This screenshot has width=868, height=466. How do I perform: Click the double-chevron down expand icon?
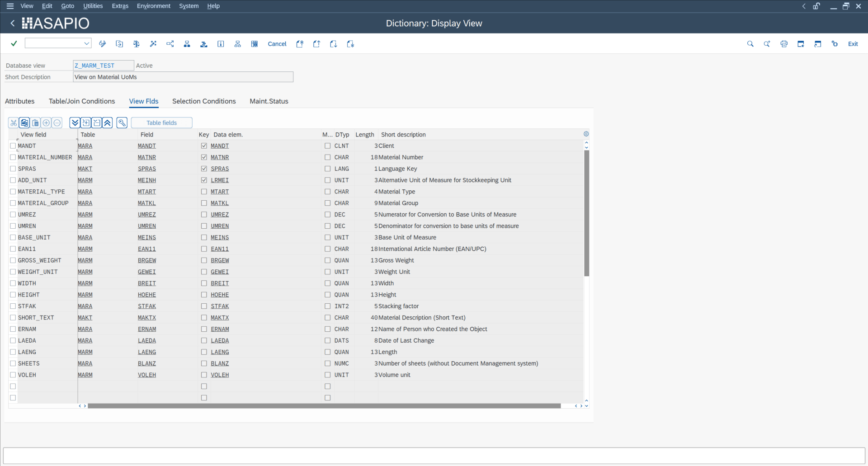(75, 122)
